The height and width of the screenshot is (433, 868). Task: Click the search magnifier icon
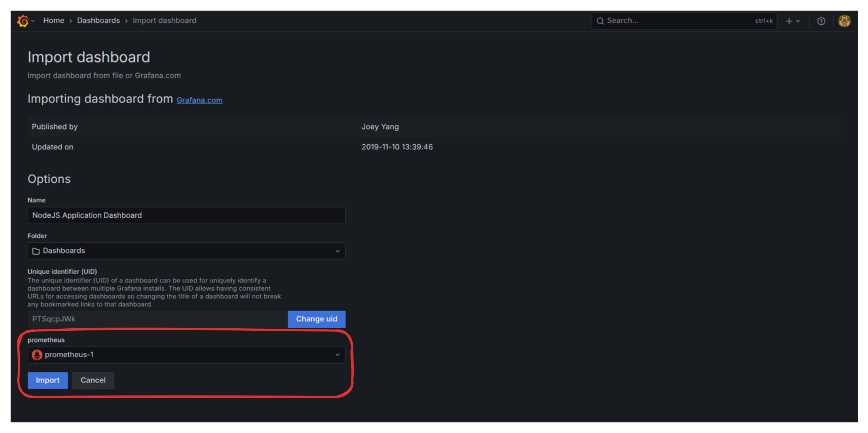[x=600, y=21]
